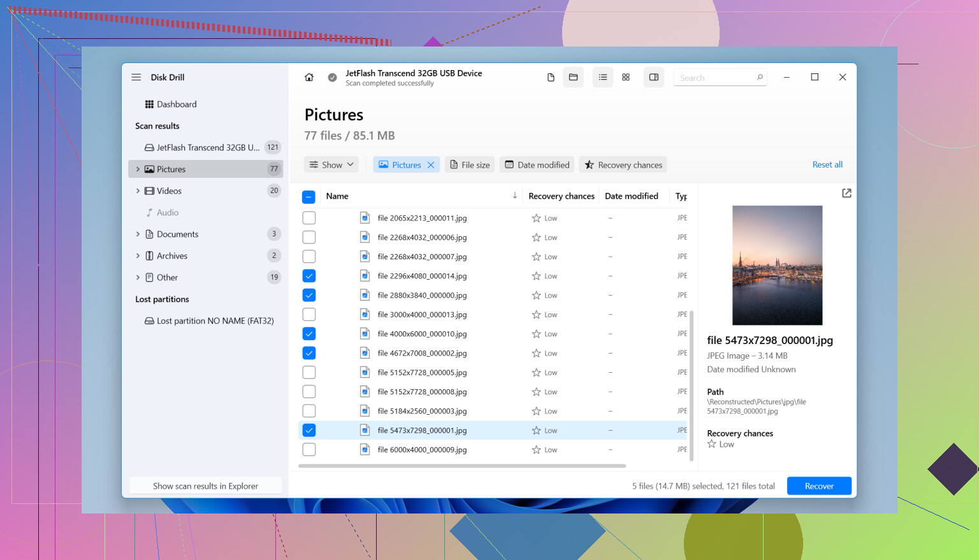Select Documents category in sidebar
The image size is (979, 560).
[206, 234]
